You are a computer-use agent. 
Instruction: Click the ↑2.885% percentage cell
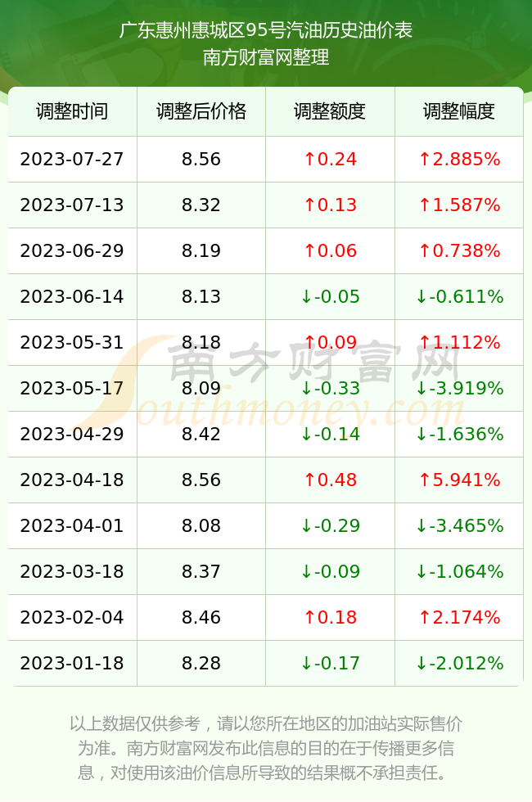point(459,159)
